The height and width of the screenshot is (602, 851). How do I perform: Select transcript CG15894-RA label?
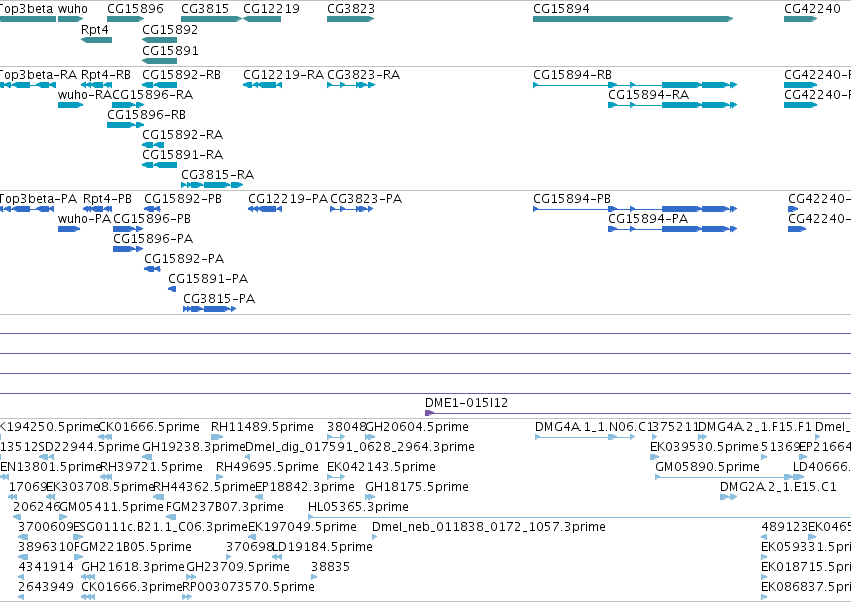[649, 95]
